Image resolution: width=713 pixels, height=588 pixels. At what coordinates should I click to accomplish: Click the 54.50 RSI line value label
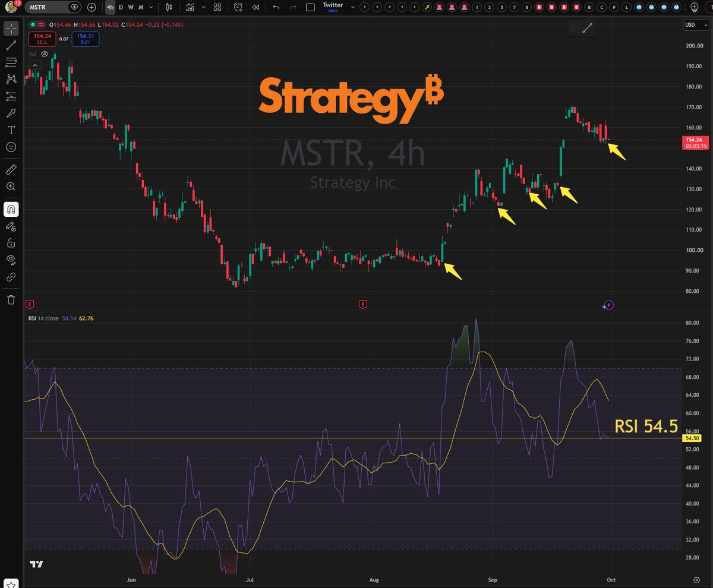tap(692, 438)
